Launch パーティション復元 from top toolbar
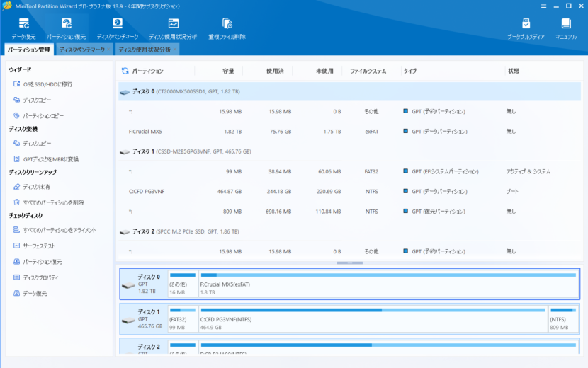 pyautogui.click(x=67, y=29)
